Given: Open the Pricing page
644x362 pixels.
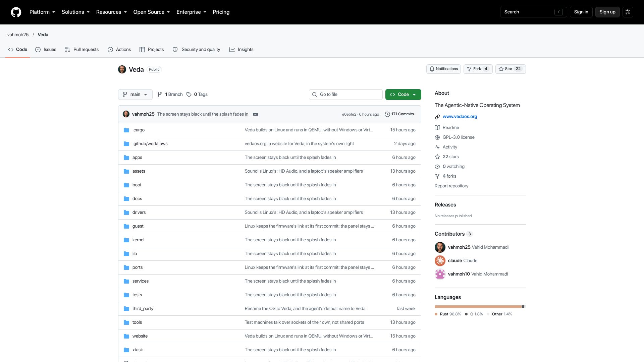Looking at the screenshot, I should click(x=221, y=12).
